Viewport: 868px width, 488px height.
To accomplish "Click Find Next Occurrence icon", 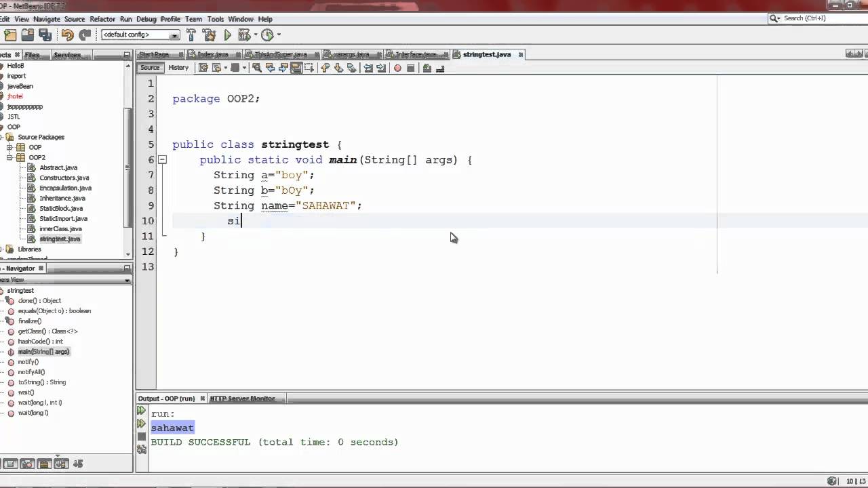I will coord(283,68).
